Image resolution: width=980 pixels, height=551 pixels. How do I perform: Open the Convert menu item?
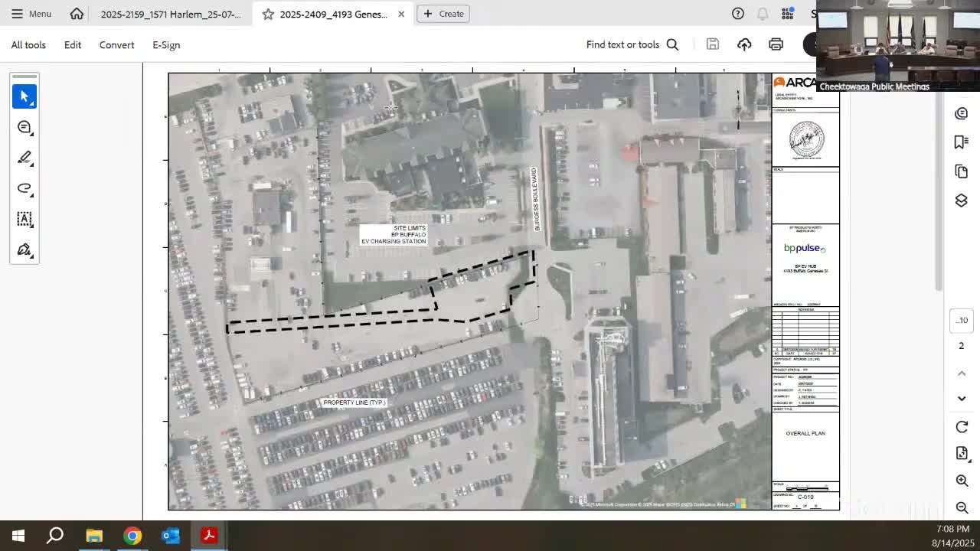(116, 44)
